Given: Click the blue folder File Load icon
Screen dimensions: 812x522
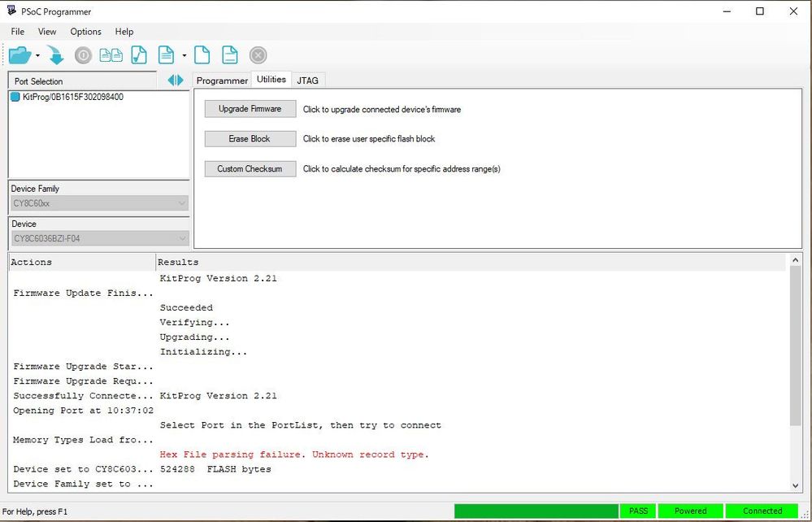Looking at the screenshot, I should pos(20,55).
